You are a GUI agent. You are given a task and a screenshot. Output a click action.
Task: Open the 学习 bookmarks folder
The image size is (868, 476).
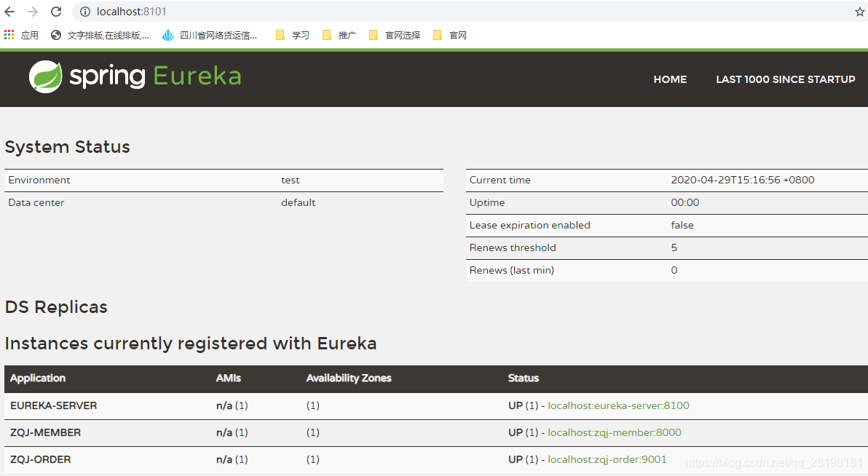coord(292,34)
